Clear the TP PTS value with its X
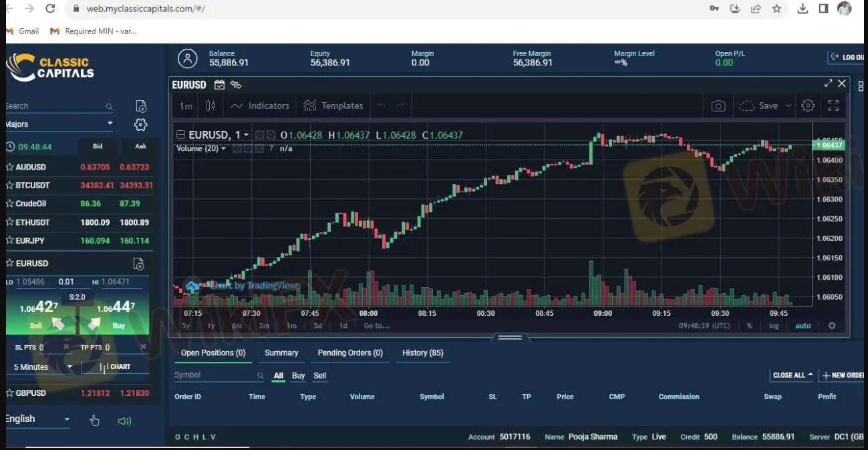This screenshot has width=868, height=450. pyautogui.click(x=143, y=347)
